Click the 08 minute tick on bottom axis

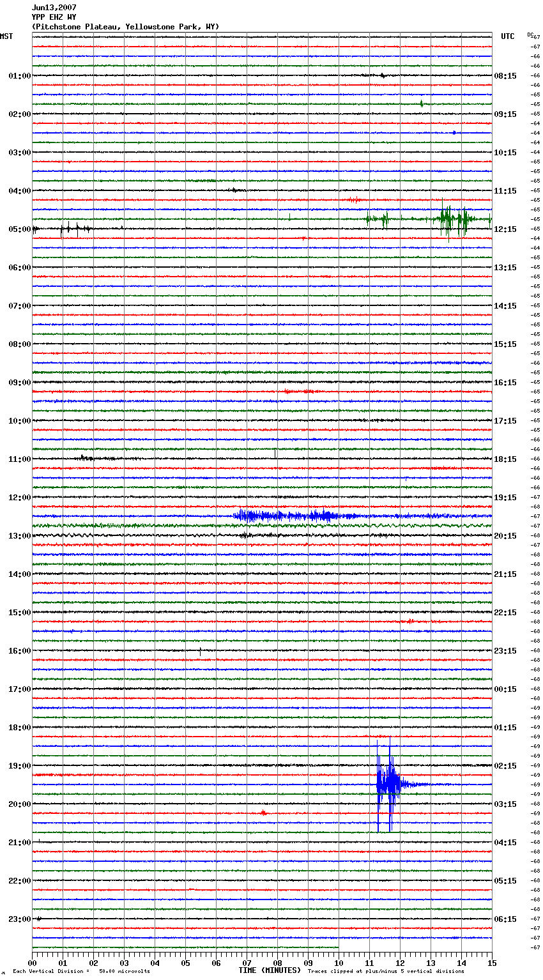tap(277, 963)
